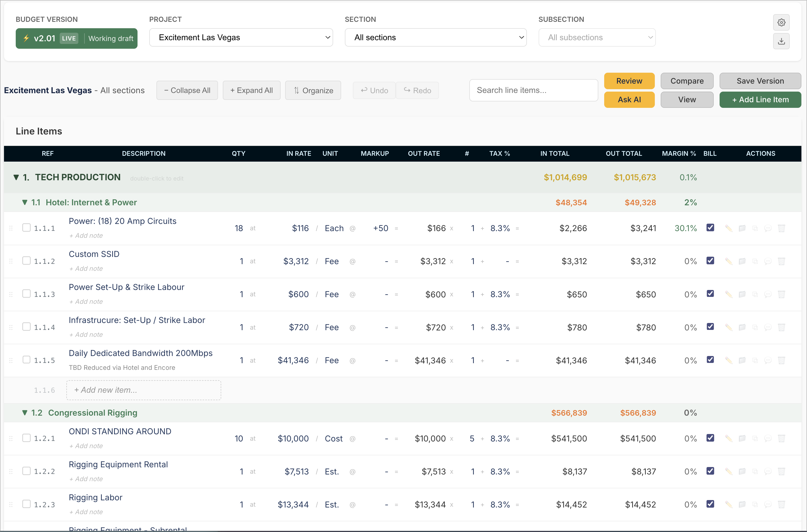The width and height of the screenshot is (807, 532).
Task: Open the Organize tool
Action: pyautogui.click(x=313, y=90)
